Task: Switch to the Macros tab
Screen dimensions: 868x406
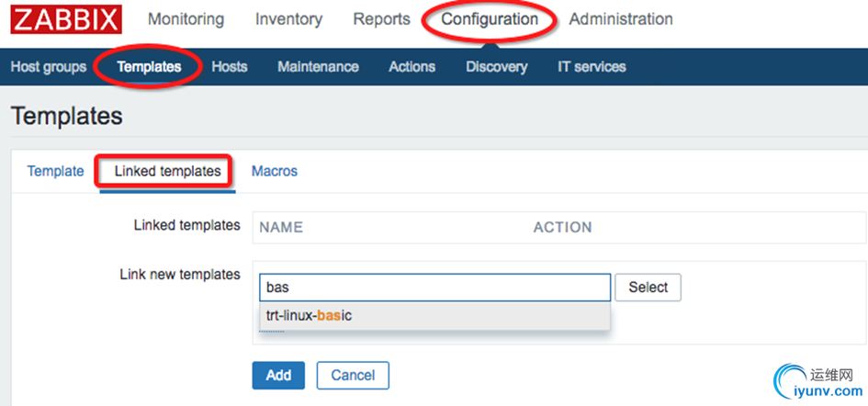Action: tap(275, 171)
